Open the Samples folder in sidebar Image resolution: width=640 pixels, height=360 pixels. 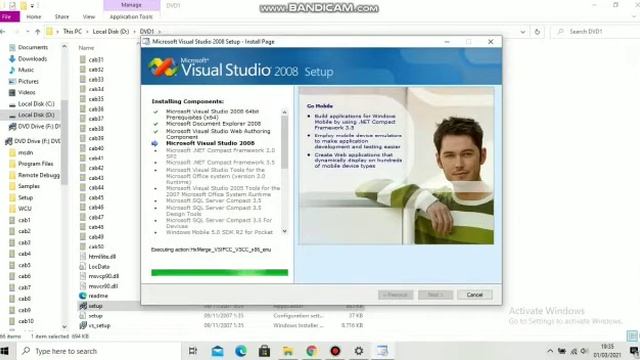point(29,186)
